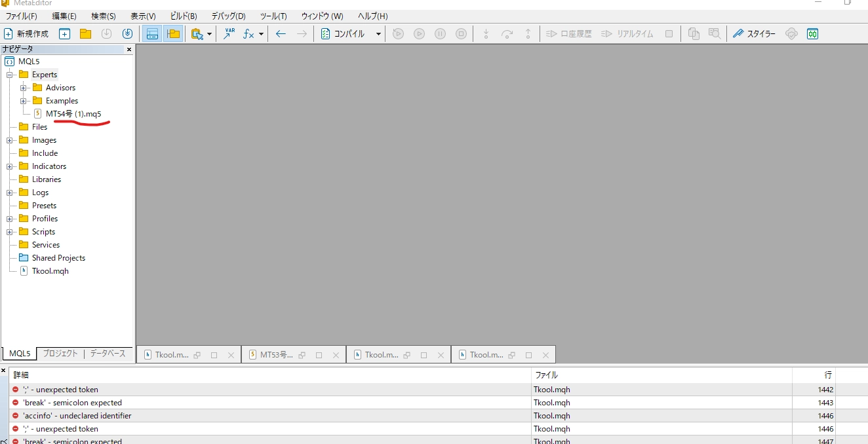Viewport: 868px width, 444px height.
Task: Expand the Scripts folder
Action: pyautogui.click(x=10, y=232)
